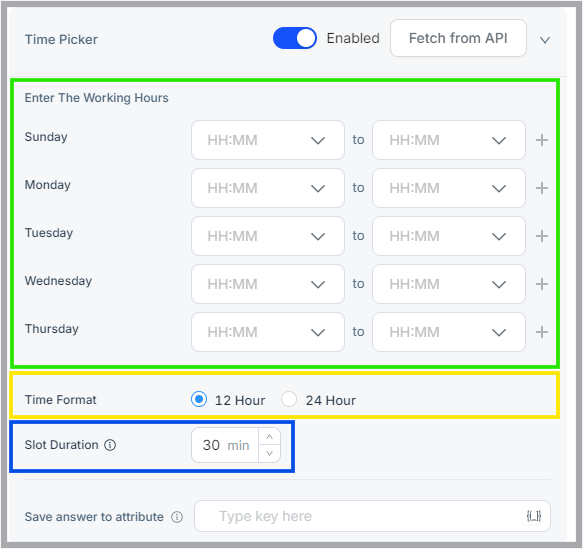Show the Slot Duration info tooltip icon
The height and width of the screenshot is (549, 583).
pyautogui.click(x=110, y=445)
